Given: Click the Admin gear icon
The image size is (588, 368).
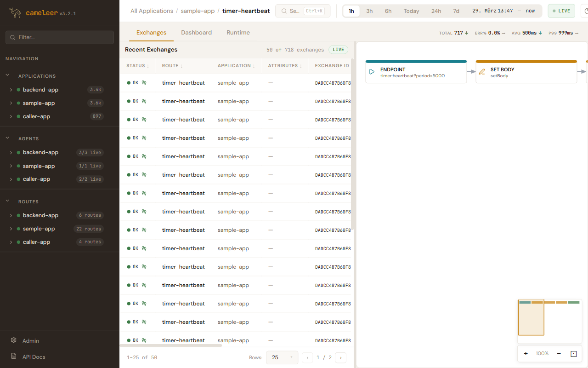Looking at the screenshot, I should [14, 340].
